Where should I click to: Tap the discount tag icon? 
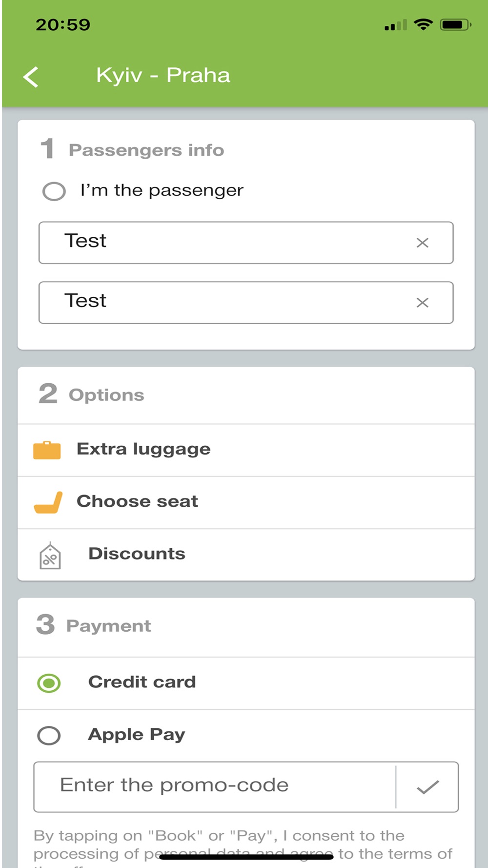(x=50, y=556)
